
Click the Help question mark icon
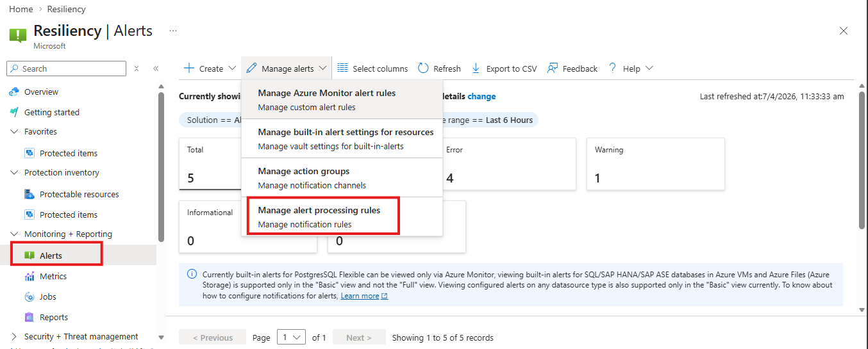click(x=612, y=68)
